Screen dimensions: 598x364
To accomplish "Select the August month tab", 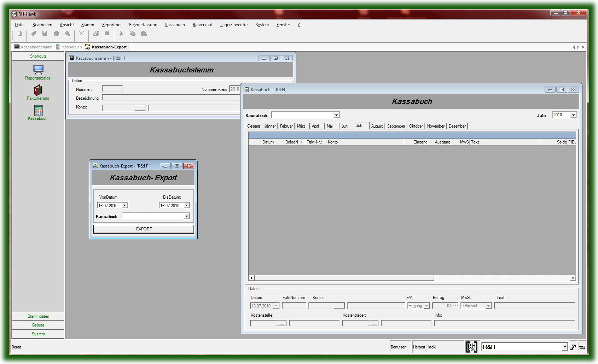I will click(377, 126).
